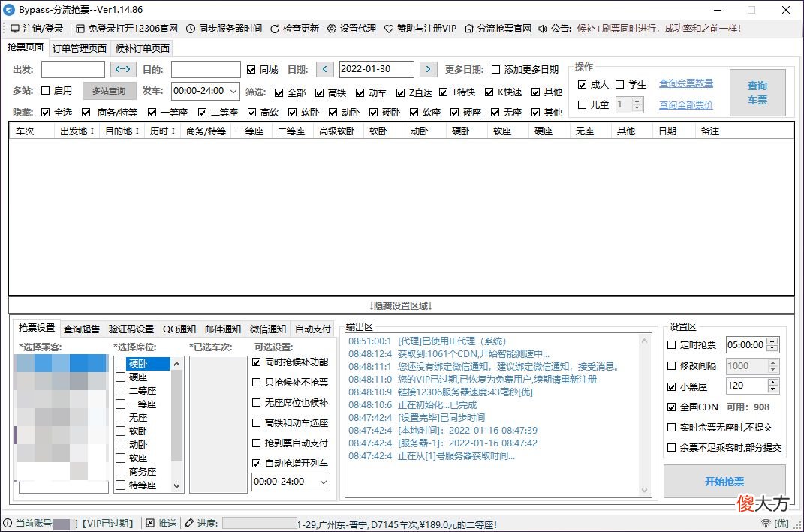
Task: Open 查询起售 settings tab
Action: tap(82, 329)
